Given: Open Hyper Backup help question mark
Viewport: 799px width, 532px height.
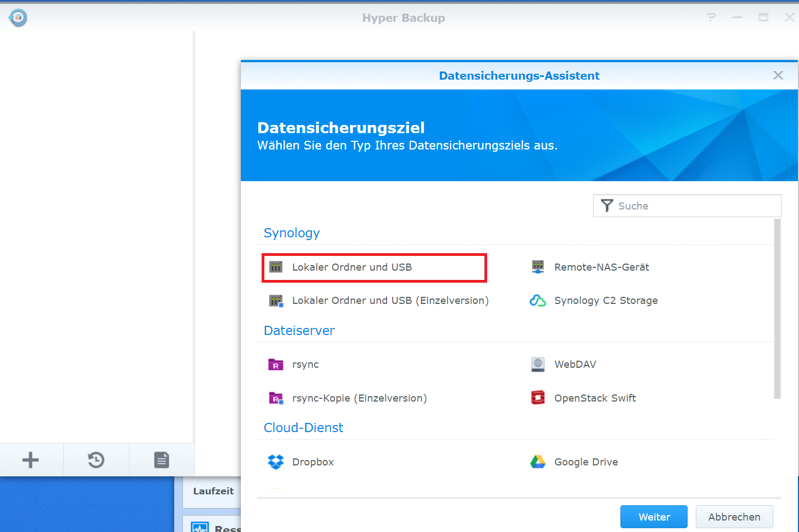Looking at the screenshot, I should click(711, 17).
